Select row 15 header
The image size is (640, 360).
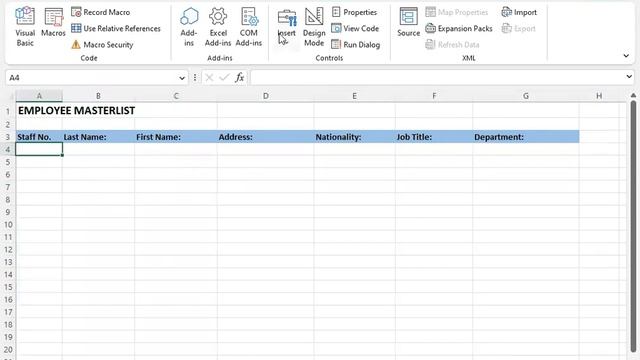8,287
